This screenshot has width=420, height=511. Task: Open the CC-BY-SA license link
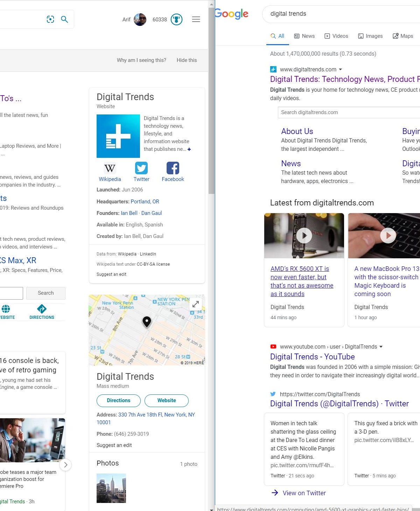coord(153,264)
